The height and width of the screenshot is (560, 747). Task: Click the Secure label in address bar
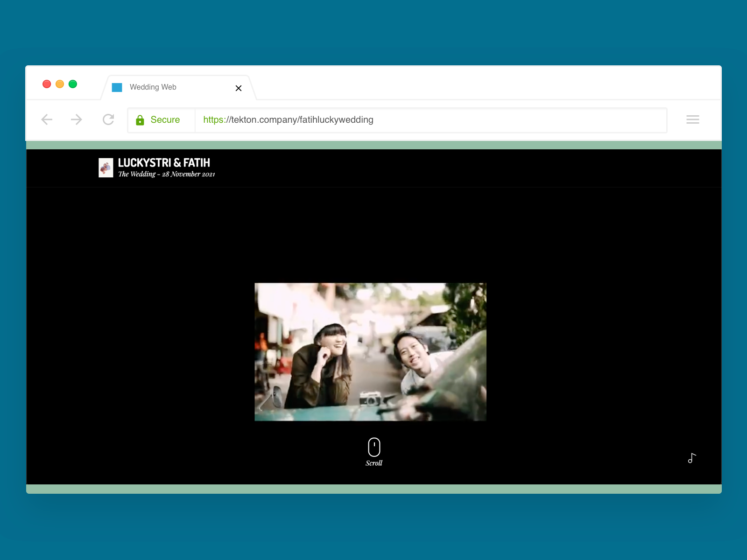point(165,120)
